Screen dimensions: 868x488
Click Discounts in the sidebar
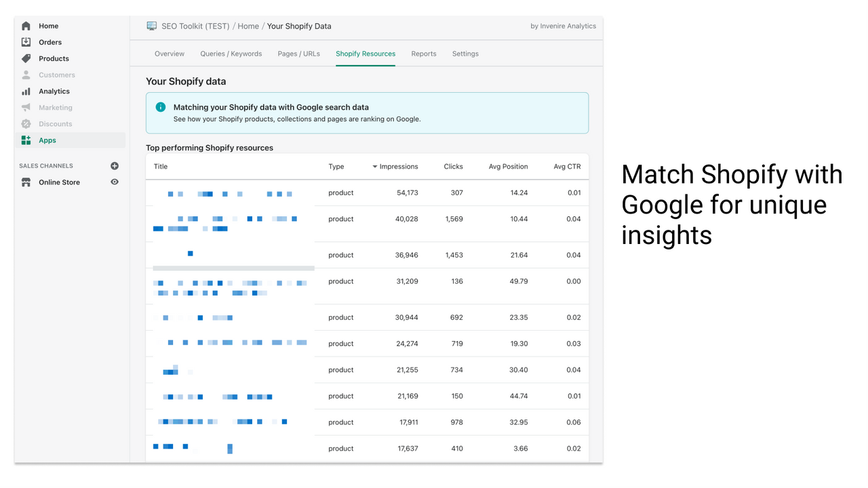56,124
